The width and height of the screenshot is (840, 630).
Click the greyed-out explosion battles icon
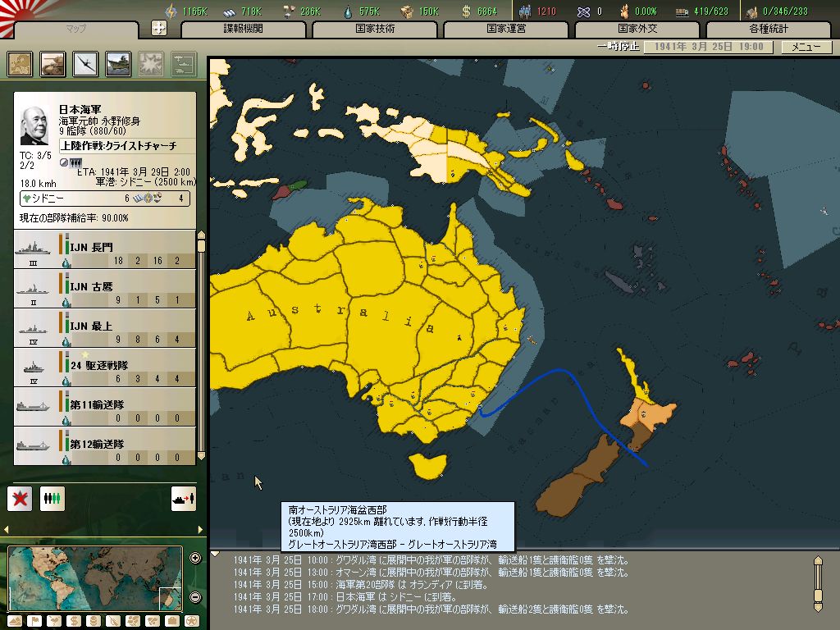click(x=151, y=64)
